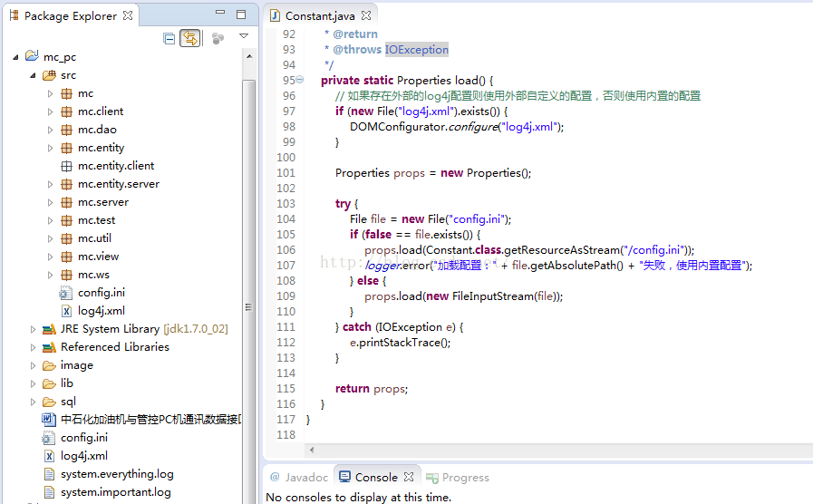Close the Console view tab
Image resolution: width=813 pixels, height=504 pixels.
click(409, 477)
